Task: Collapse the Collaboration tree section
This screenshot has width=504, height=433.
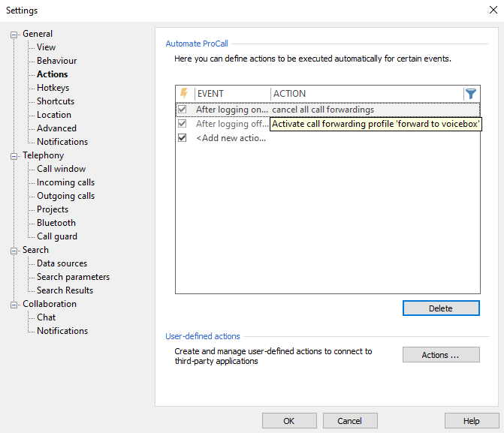Action: (14, 304)
